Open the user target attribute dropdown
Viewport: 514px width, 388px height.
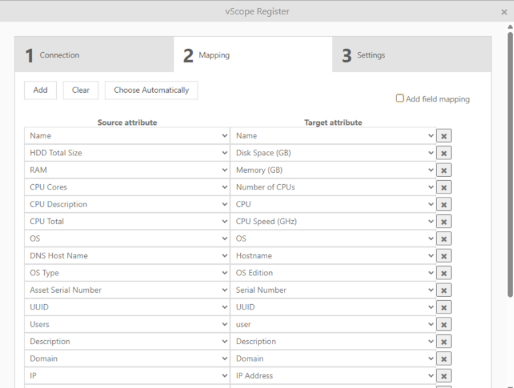tap(333, 324)
